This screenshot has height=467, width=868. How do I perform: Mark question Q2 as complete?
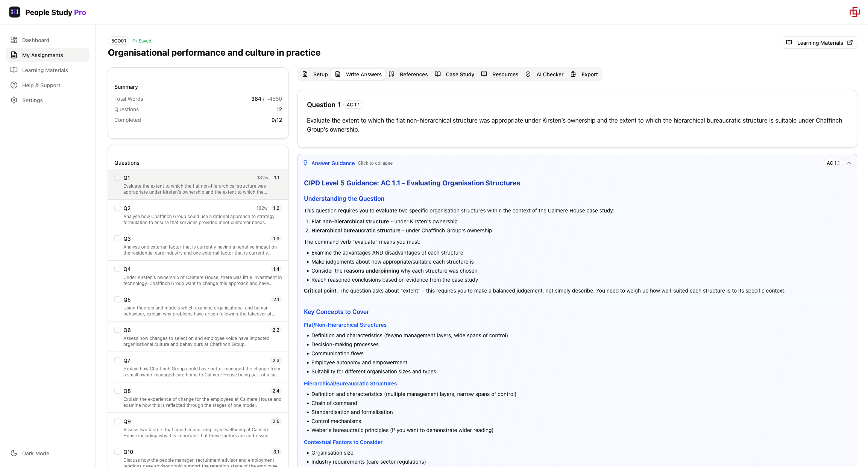[117, 208]
